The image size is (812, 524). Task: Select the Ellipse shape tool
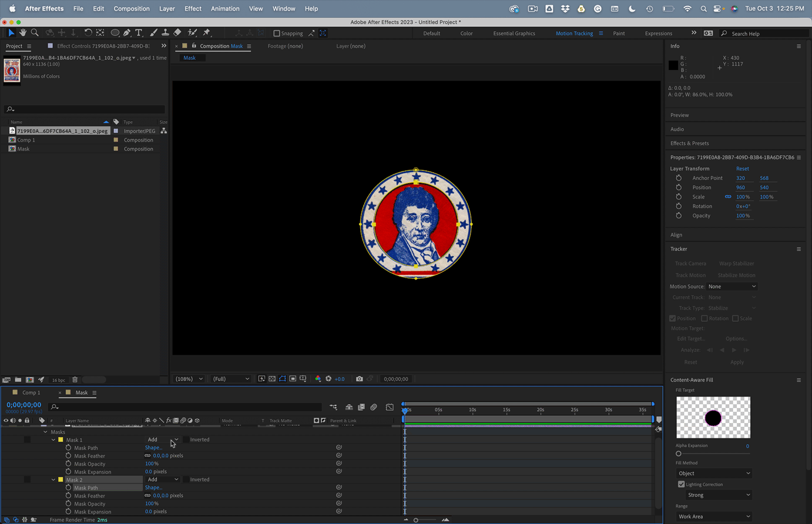pyautogui.click(x=115, y=33)
